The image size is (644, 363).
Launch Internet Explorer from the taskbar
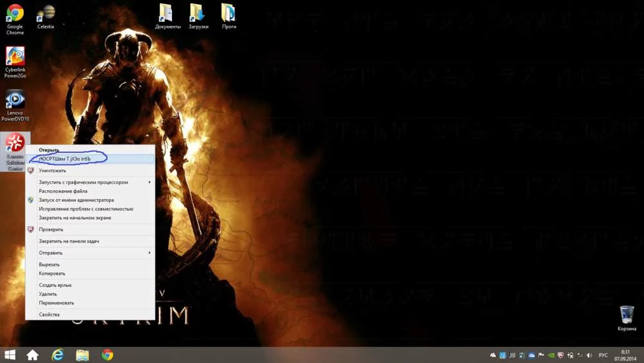point(57,355)
